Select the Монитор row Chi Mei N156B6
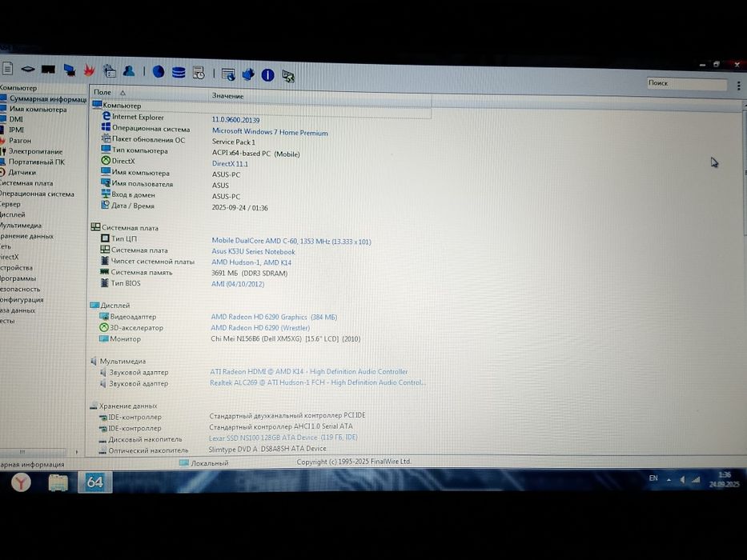 click(x=230, y=339)
